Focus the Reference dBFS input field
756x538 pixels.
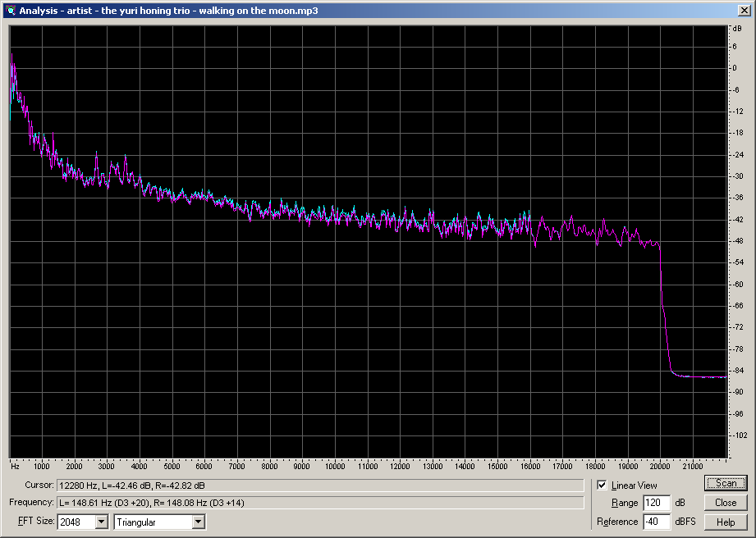point(657,522)
